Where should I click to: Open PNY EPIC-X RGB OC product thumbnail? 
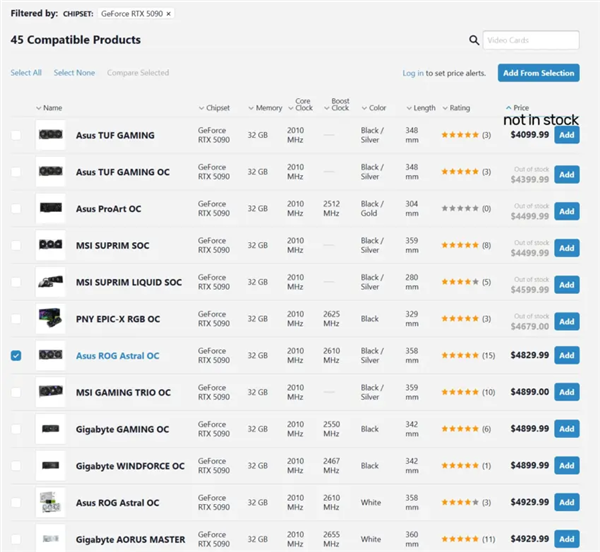point(51,318)
